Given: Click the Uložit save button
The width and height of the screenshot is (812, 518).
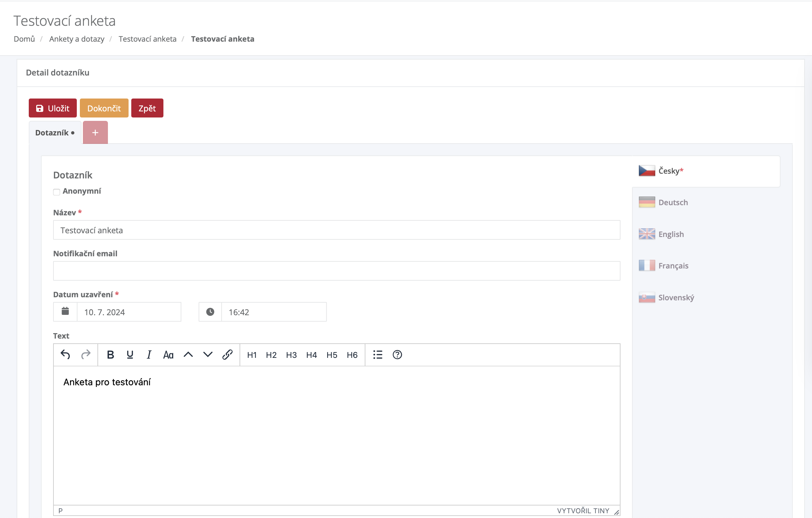Looking at the screenshot, I should (52, 108).
